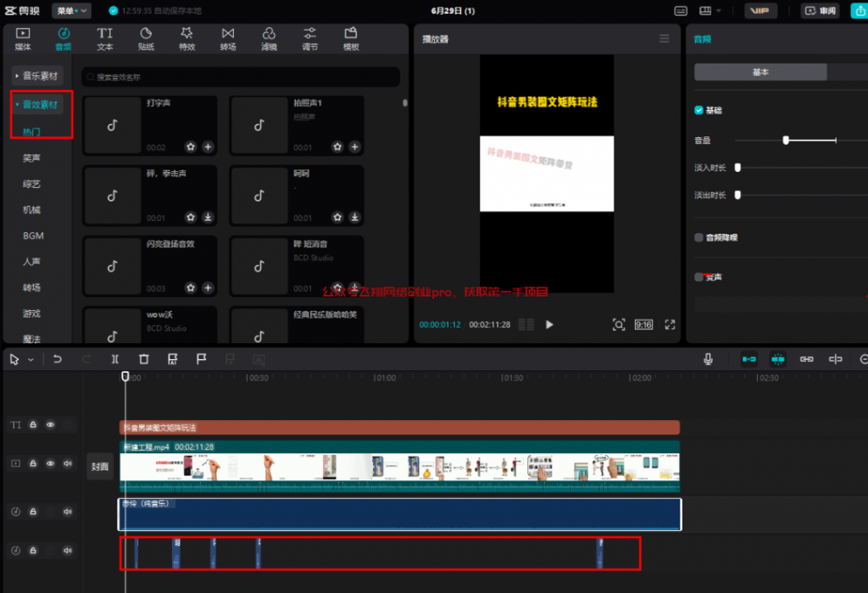Hide the text track using eye icon
868x593 pixels.
click(x=50, y=424)
